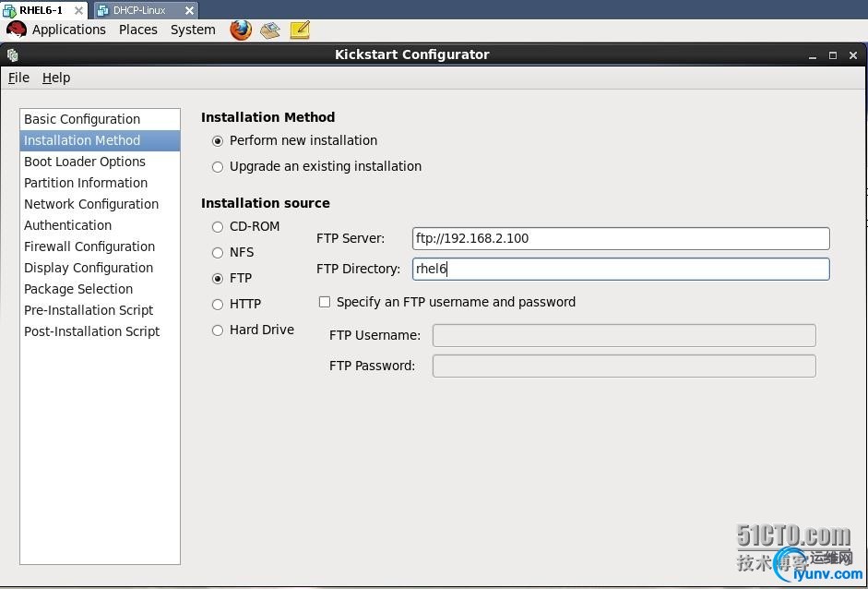Click the RHEL6-1 tab VM icon
Image resolution: width=868 pixels, height=589 pixels.
coord(9,10)
